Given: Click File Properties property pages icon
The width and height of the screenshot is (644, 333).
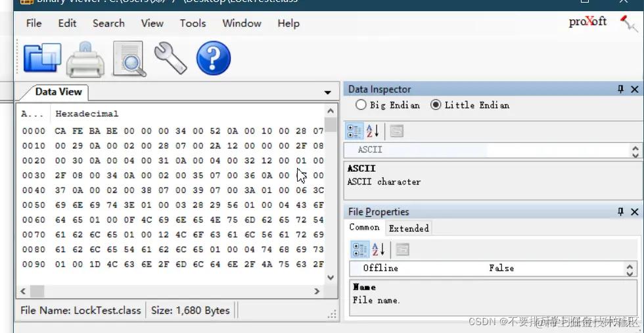Looking at the screenshot, I should 402,249.
